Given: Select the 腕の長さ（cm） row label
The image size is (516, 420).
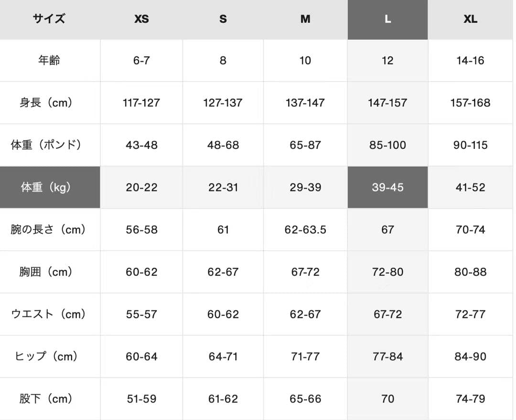Looking at the screenshot, I should [x=49, y=230].
